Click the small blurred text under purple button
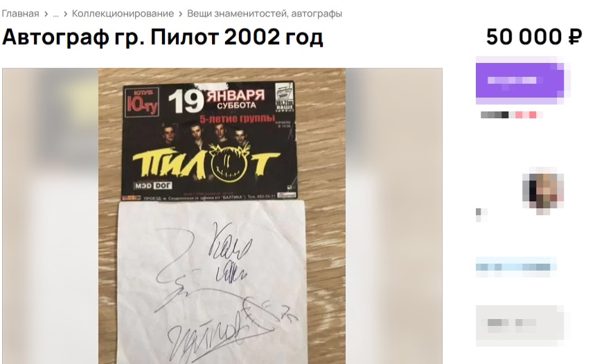This screenshot has width=604, height=364. (x=512, y=115)
